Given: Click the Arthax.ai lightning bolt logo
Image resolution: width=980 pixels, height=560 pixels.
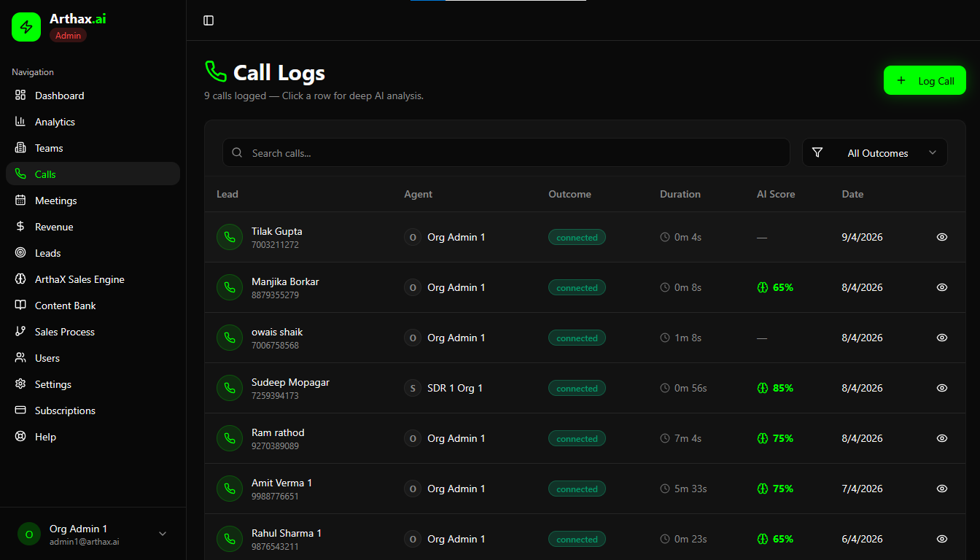Looking at the screenshot, I should [26, 27].
